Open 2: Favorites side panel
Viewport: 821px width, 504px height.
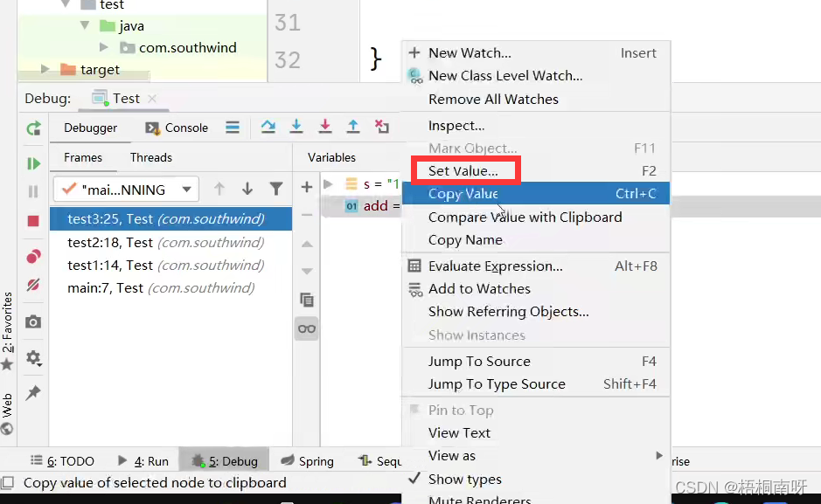(x=7, y=329)
